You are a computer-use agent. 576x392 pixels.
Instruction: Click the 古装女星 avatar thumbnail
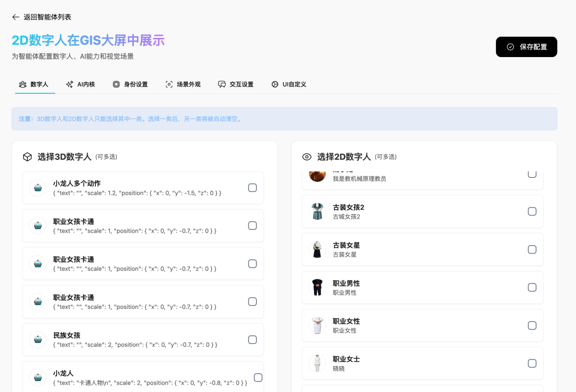click(317, 250)
